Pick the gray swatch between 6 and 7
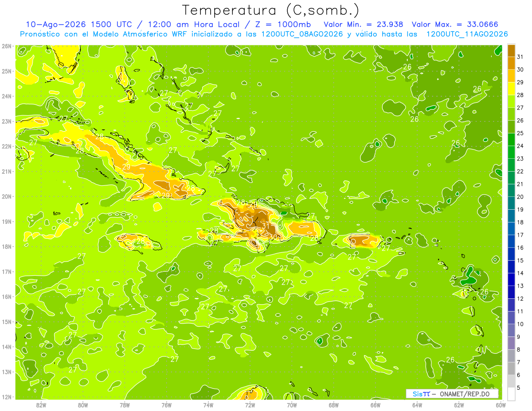The width and height of the screenshot is (532, 411). [x=511, y=368]
